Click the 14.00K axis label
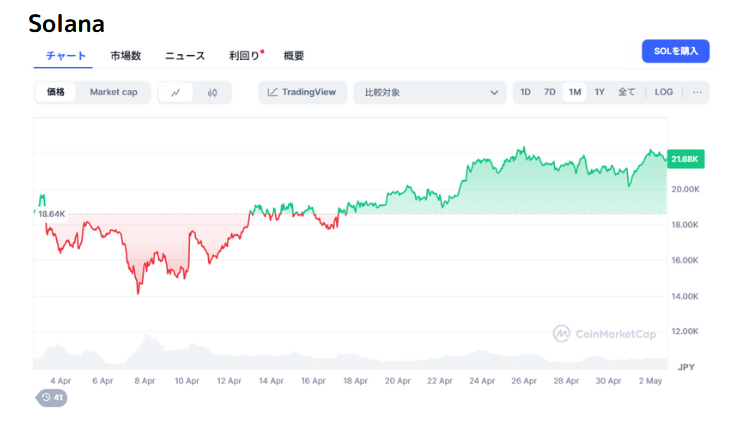 [x=685, y=296]
